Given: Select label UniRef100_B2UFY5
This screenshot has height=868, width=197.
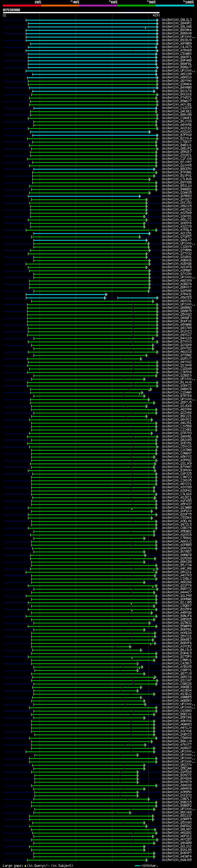Looking at the screenshot, I should click(177, 515).
